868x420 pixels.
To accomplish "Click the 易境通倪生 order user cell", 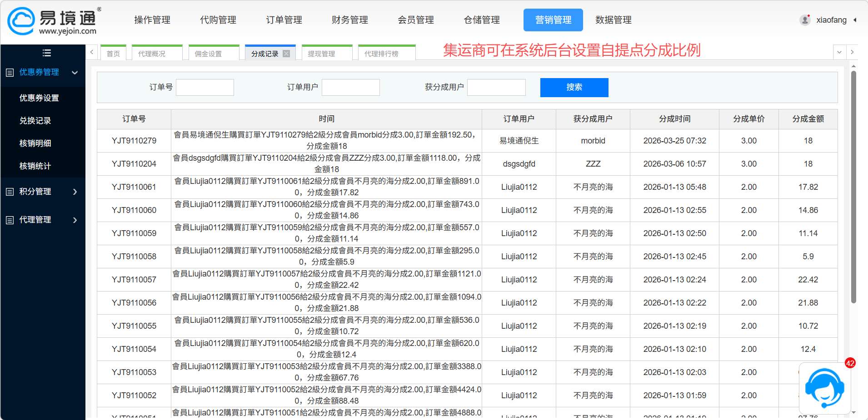I will click(x=519, y=141).
